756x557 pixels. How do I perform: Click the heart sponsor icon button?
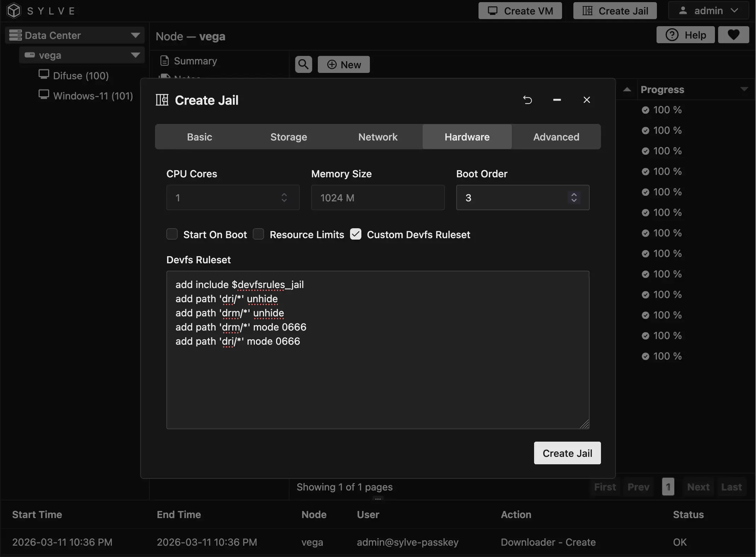[733, 35]
